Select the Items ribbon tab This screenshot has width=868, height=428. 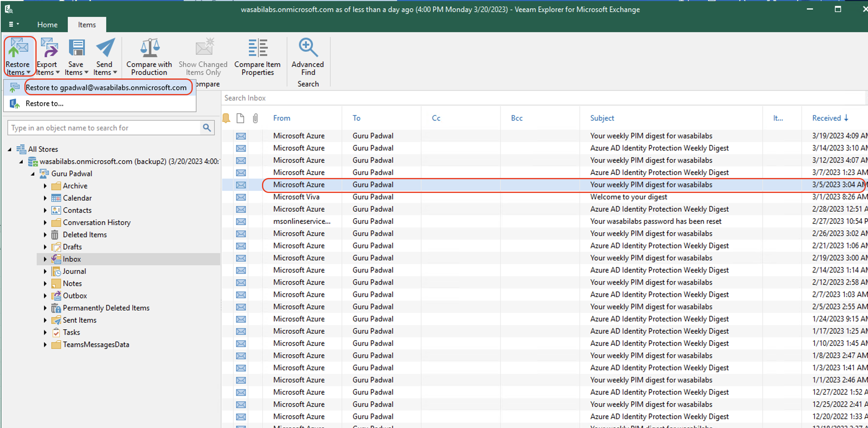pyautogui.click(x=87, y=25)
